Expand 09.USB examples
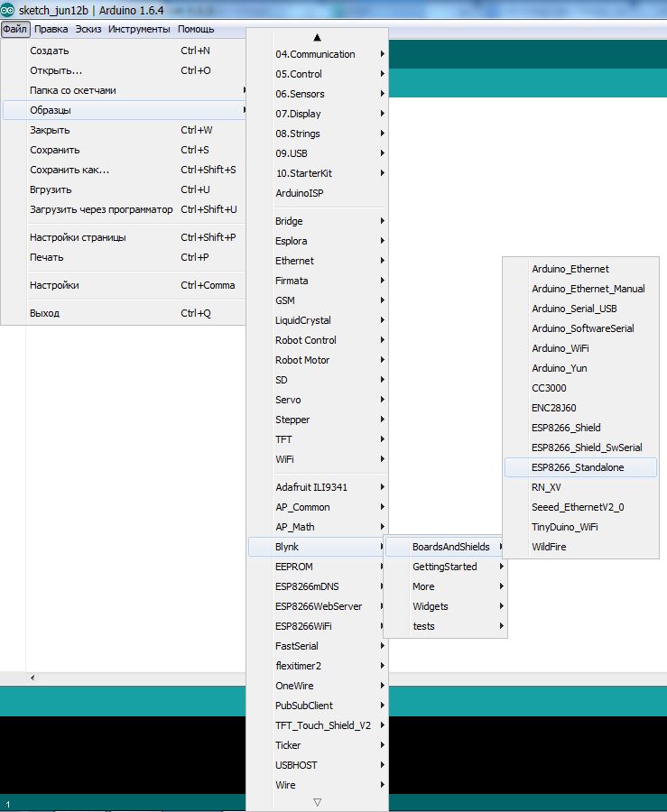The height and width of the screenshot is (812, 667). click(x=318, y=153)
